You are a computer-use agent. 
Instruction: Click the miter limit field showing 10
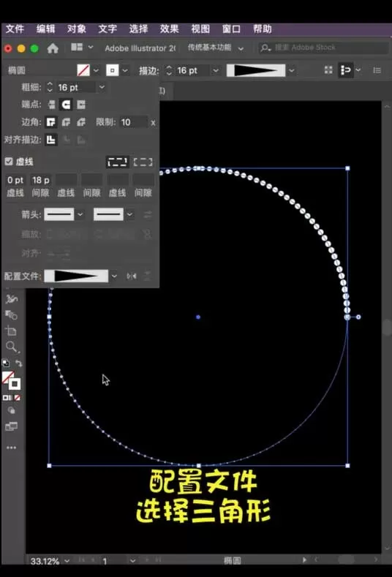pos(133,122)
